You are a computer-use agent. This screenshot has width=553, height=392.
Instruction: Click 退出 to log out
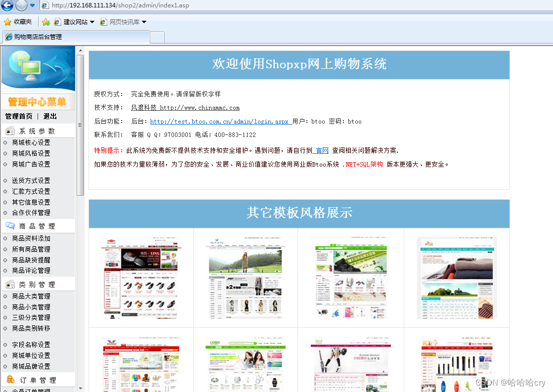[x=50, y=117]
